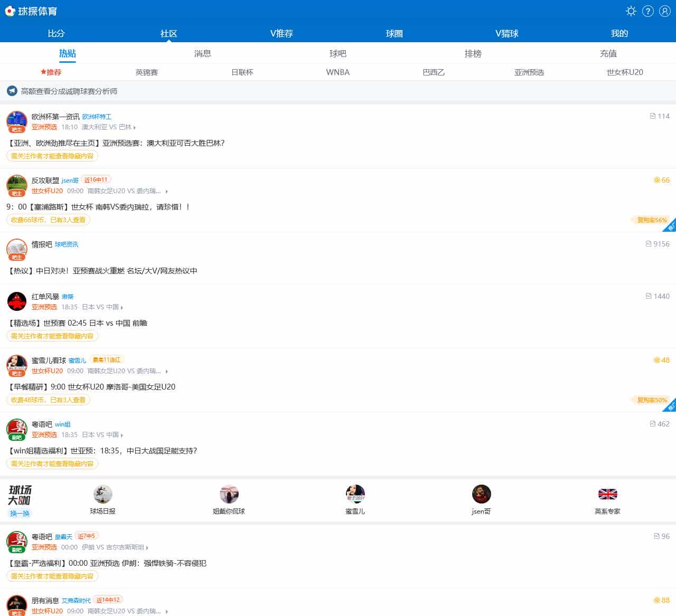The width and height of the screenshot is (676, 616).
Task: Expand 澳大利亚 VS 巴林 match arrow
Action: pyautogui.click(x=135, y=127)
